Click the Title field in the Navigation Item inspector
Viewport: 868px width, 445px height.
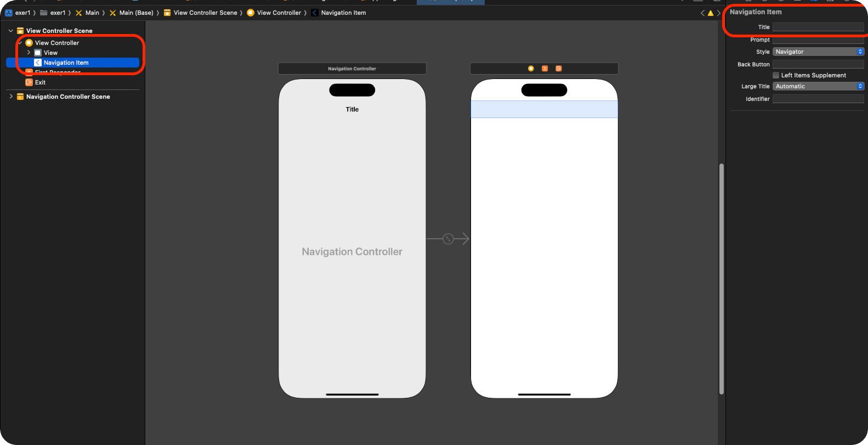(x=818, y=27)
